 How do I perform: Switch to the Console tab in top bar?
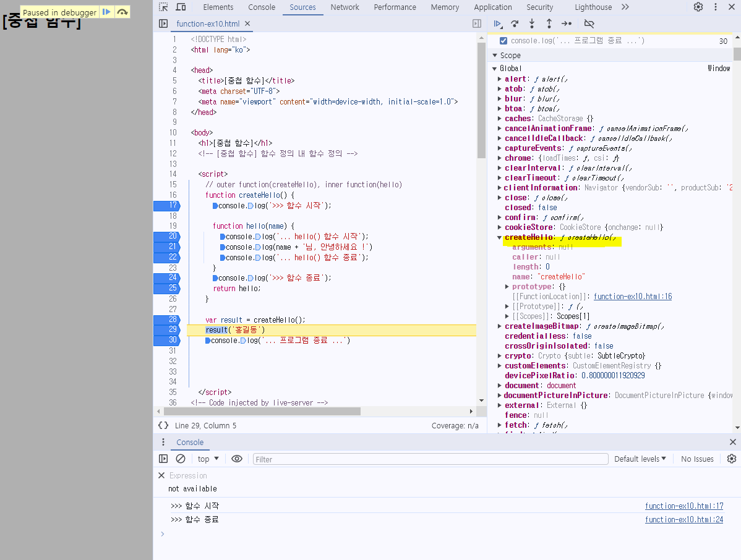(262, 7)
